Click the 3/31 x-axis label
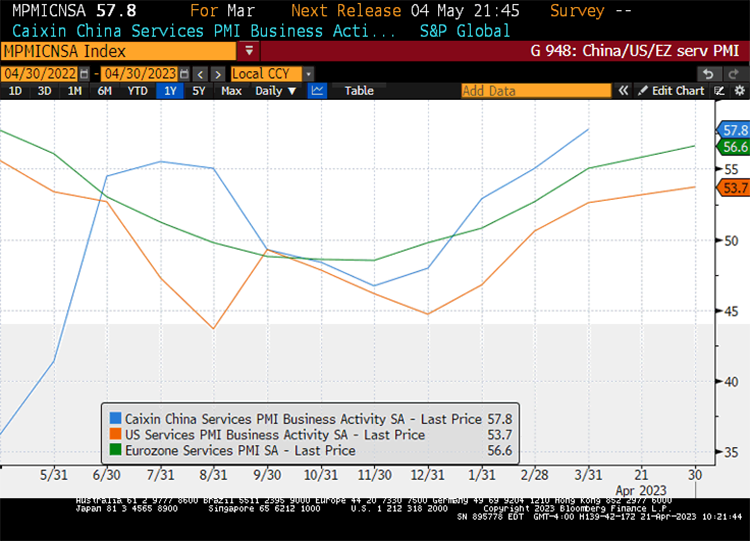This screenshot has height=541, width=750. pyautogui.click(x=588, y=475)
